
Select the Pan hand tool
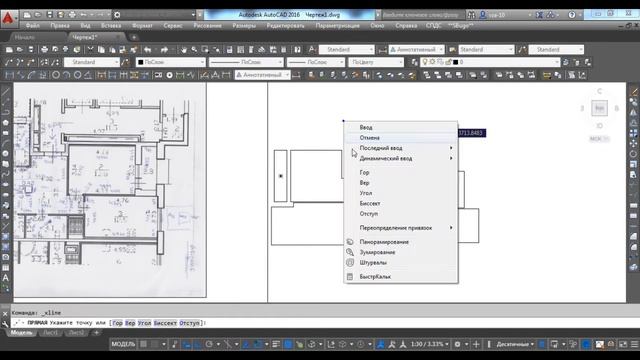click(x=184, y=50)
